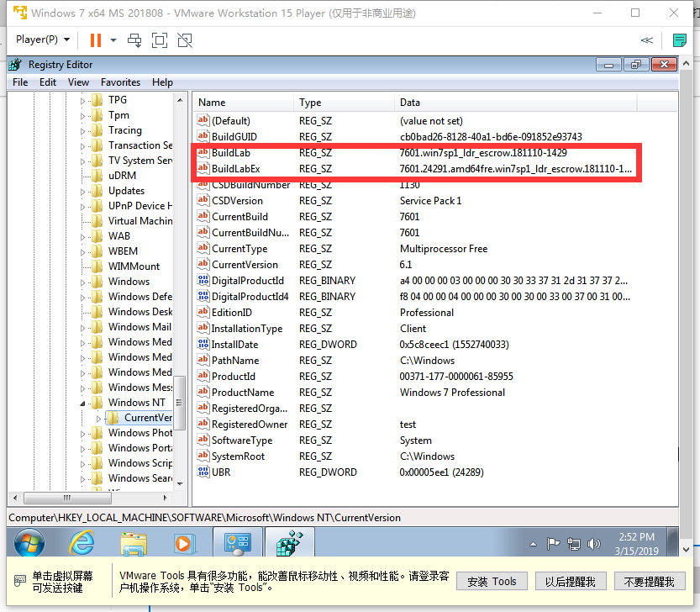
Task: Select the EditionID value icon
Action: point(203,312)
